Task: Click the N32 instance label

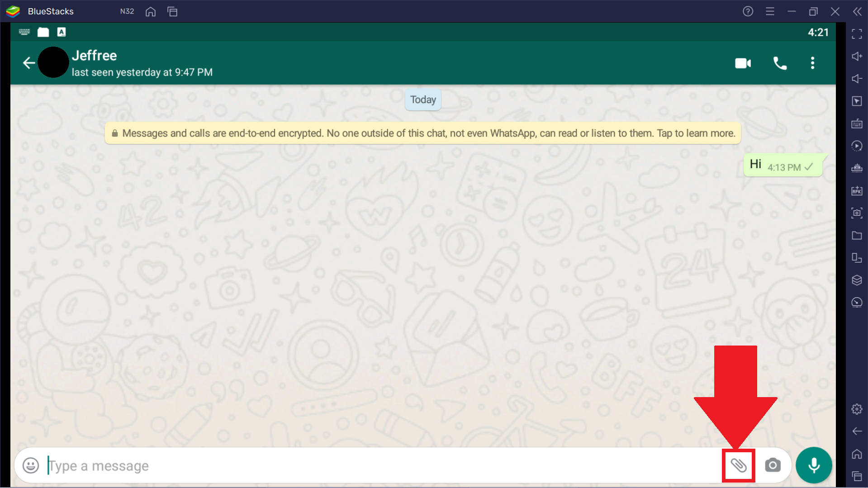Action: [x=127, y=11]
